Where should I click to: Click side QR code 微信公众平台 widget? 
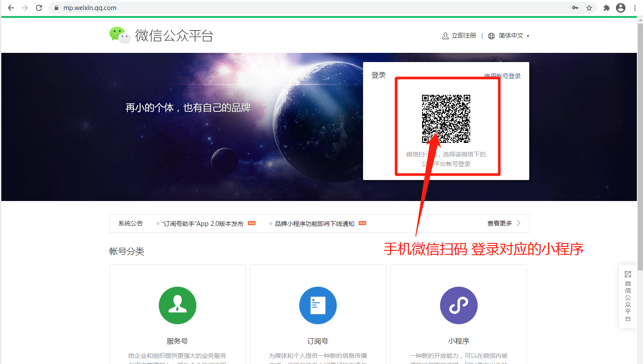(628, 296)
